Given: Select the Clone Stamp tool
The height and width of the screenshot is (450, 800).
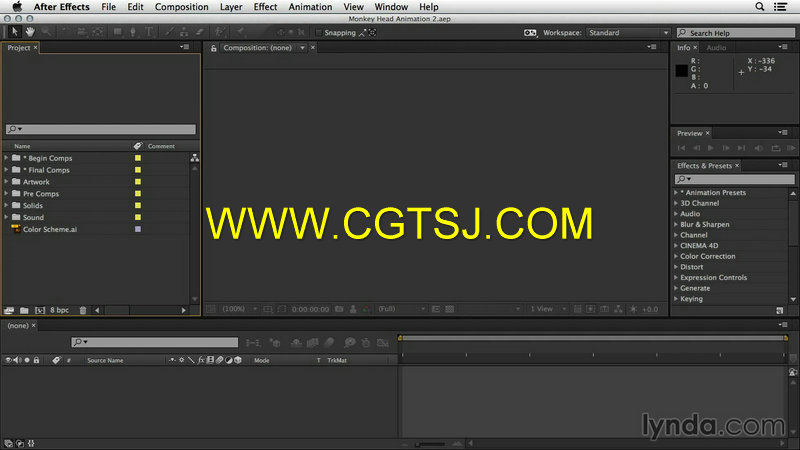Looking at the screenshot, I should tap(184, 32).
